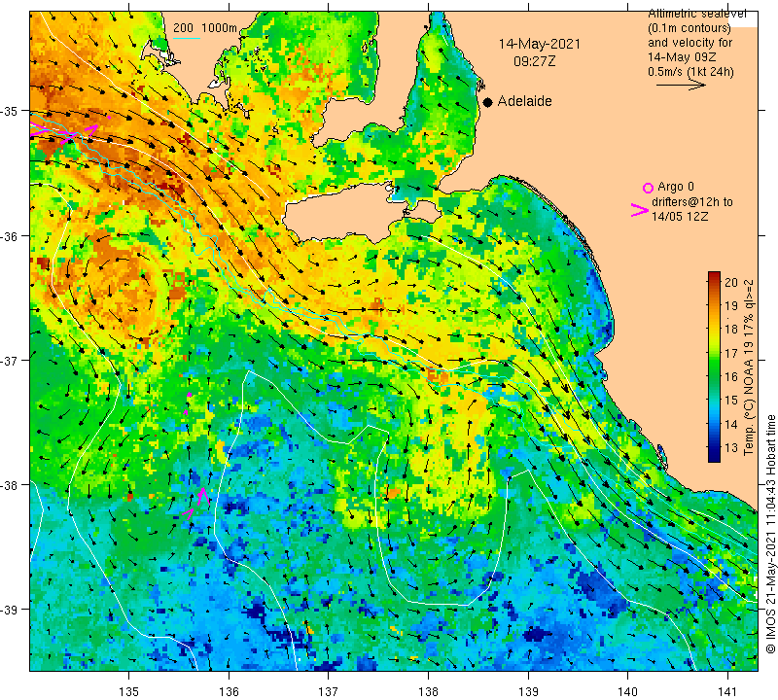Click the -35 latitude axis label
Viewport: 778px width, 700px height.
10,111
